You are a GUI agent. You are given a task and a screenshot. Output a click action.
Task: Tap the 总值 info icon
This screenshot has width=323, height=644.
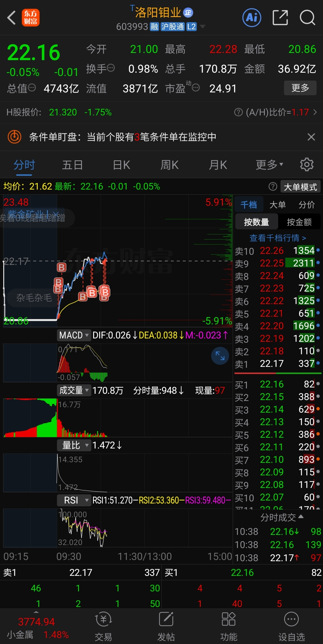32,88
